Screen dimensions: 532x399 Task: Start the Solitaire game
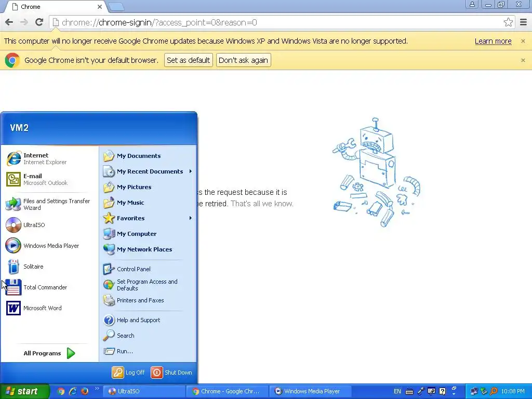[49, 267]
